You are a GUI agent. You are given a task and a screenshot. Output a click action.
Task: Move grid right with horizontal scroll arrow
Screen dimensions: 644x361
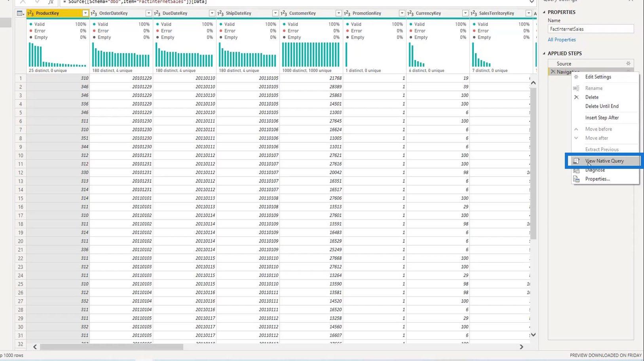click(521, 347)
